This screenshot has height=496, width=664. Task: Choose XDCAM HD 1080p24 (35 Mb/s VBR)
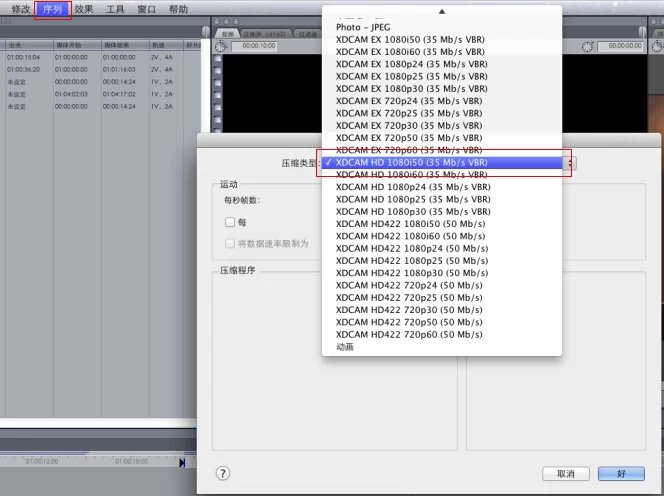click(x=442, y=187)
